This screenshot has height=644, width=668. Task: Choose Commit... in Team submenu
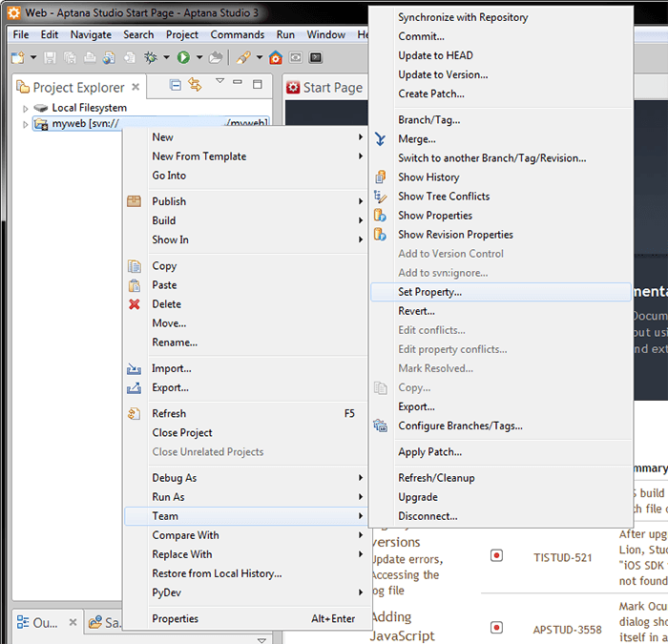pos(501,36)
